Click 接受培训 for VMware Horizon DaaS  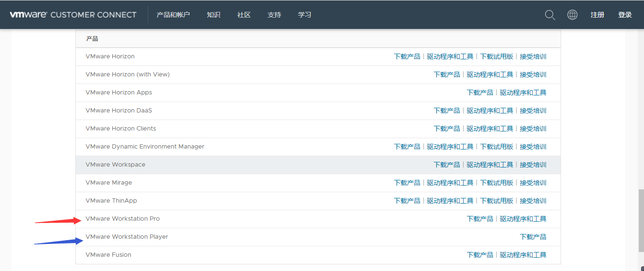(x=533, y=111)
